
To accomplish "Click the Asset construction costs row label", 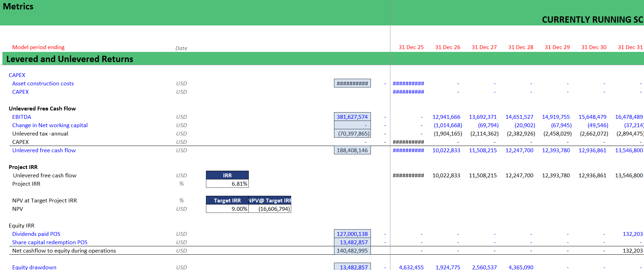I will pos(43,83).
